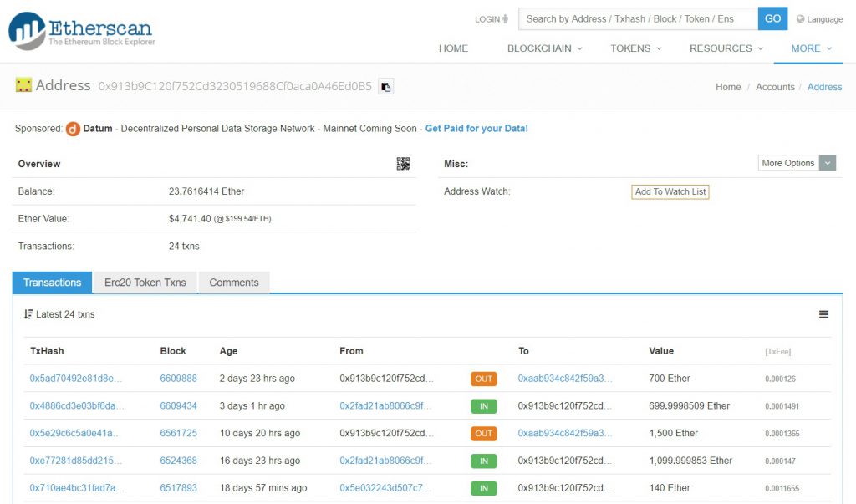Click the TxFee value 0.0011655

click(x=782, y=488)
